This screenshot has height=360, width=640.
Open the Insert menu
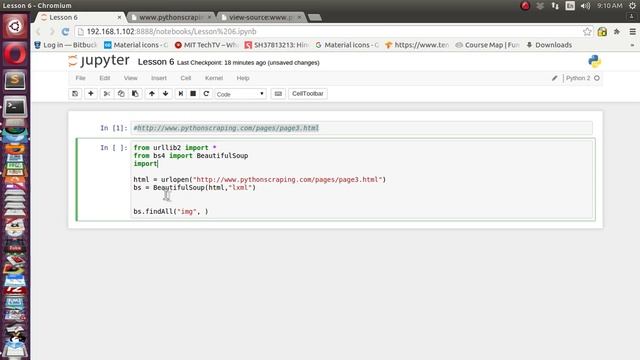(159, 78)
